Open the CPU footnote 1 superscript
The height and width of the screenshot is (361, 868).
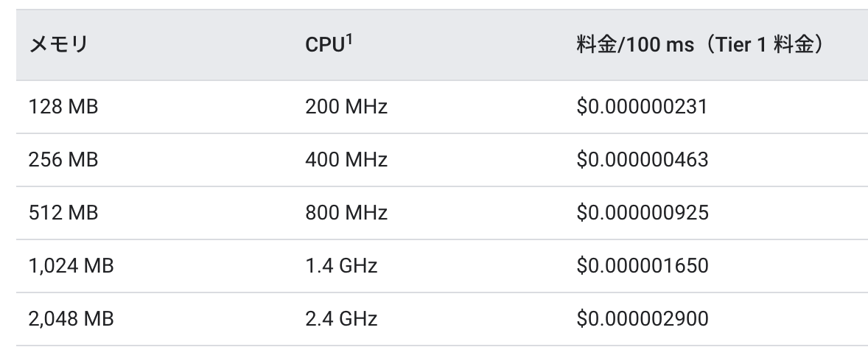pyautogui.click(x=350, y=41)
